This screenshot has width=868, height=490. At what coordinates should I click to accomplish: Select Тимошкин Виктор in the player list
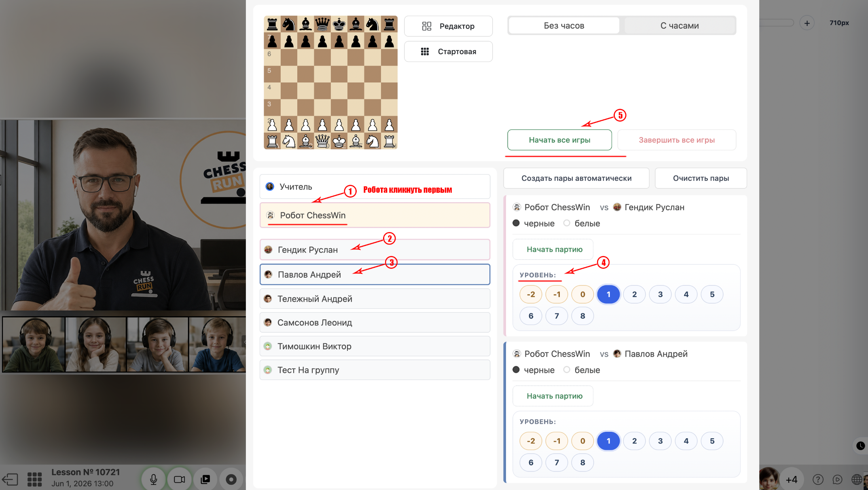375,346
